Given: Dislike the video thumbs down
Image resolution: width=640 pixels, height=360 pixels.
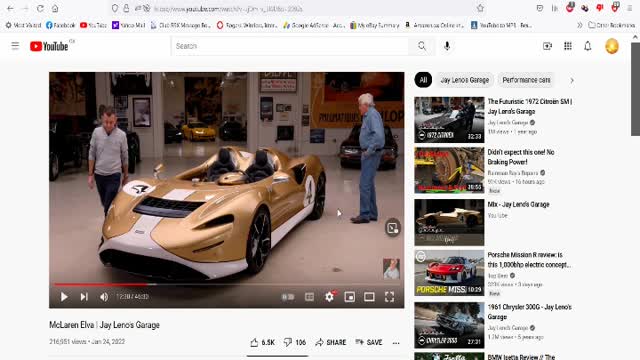Looking at the screenshot, I should click(295, 342).
